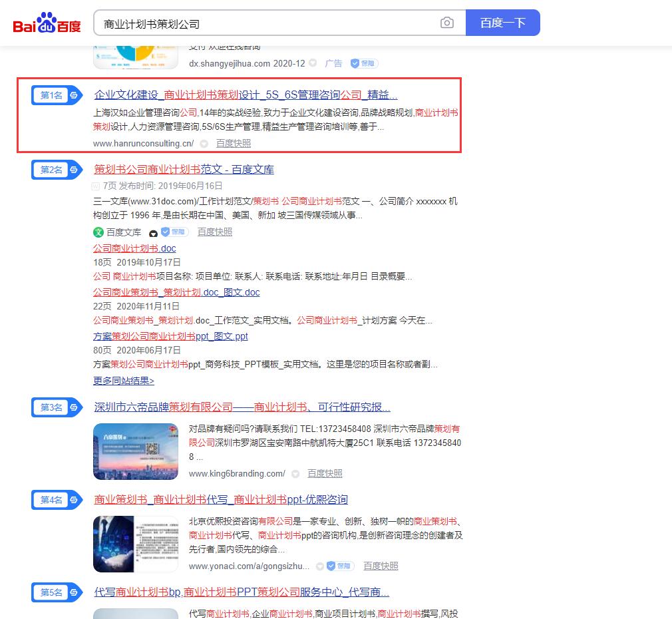
Task: Open camera image search in search box
Action: [447, 23]
